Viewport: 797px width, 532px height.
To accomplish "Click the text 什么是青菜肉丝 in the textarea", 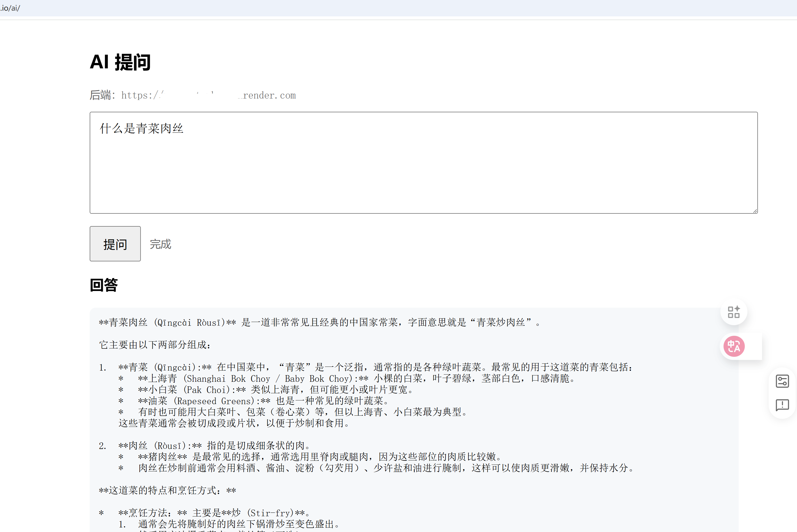I will pos(141,129).
